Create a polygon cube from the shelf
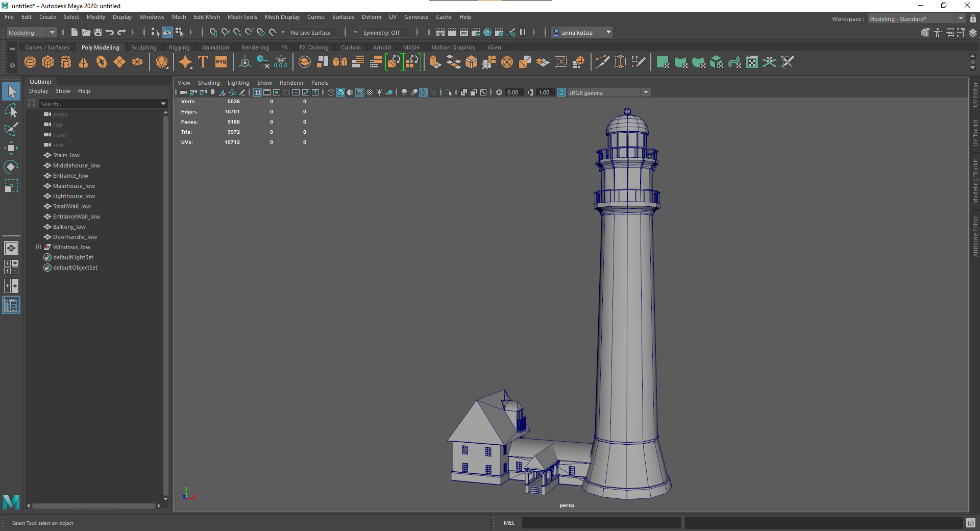The image size is (980, 531). [x=48, y=62]
